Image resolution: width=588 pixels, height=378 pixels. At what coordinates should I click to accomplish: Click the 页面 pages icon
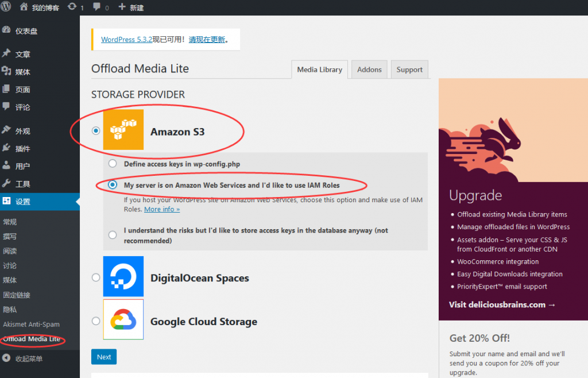6,89
